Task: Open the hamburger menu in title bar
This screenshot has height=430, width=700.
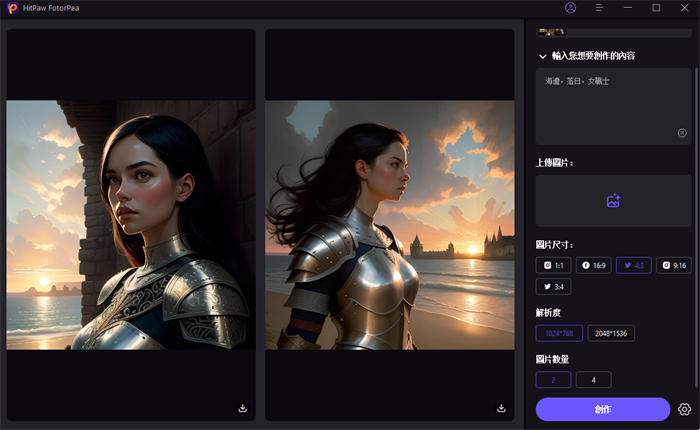Action: click(599, 8)
